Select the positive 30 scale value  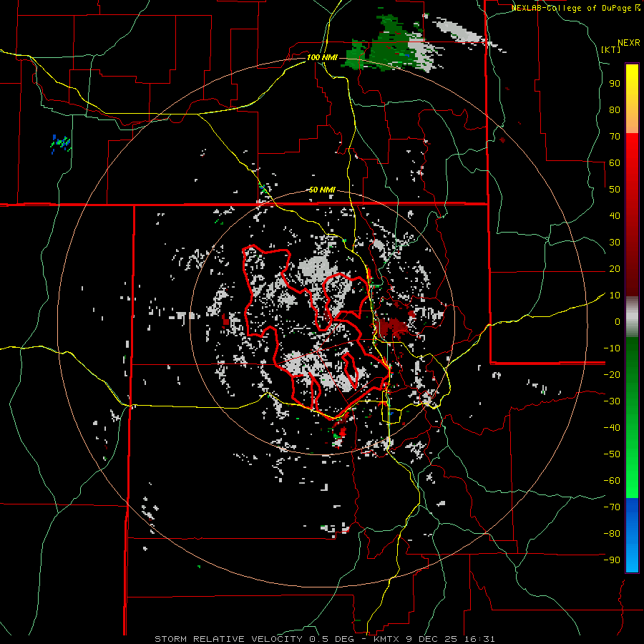[615, 243]
